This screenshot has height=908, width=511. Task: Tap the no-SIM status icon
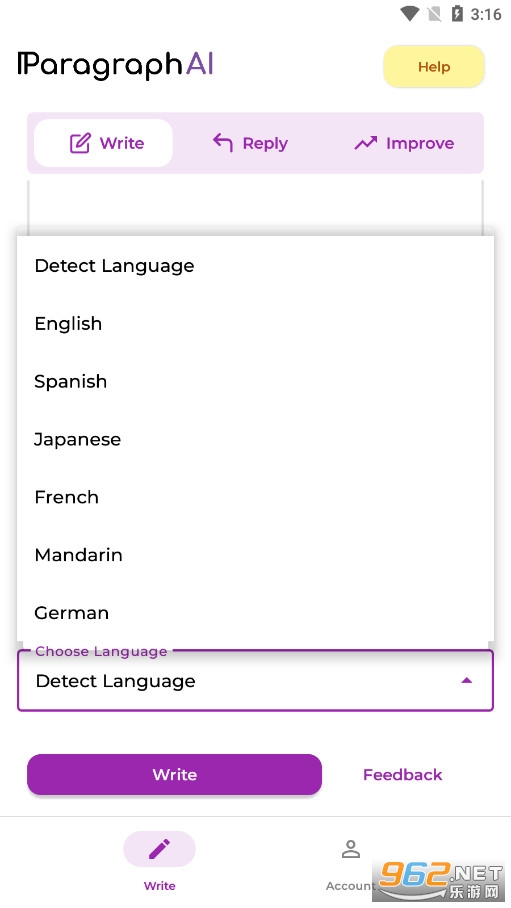(x=434, y=13)
